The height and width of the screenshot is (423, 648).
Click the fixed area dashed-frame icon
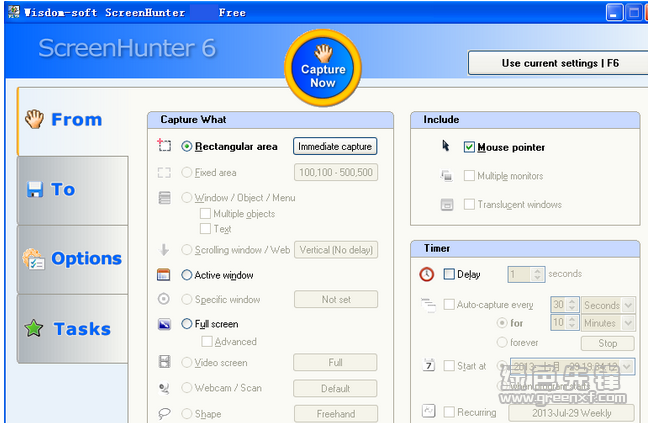click(164, 172)
